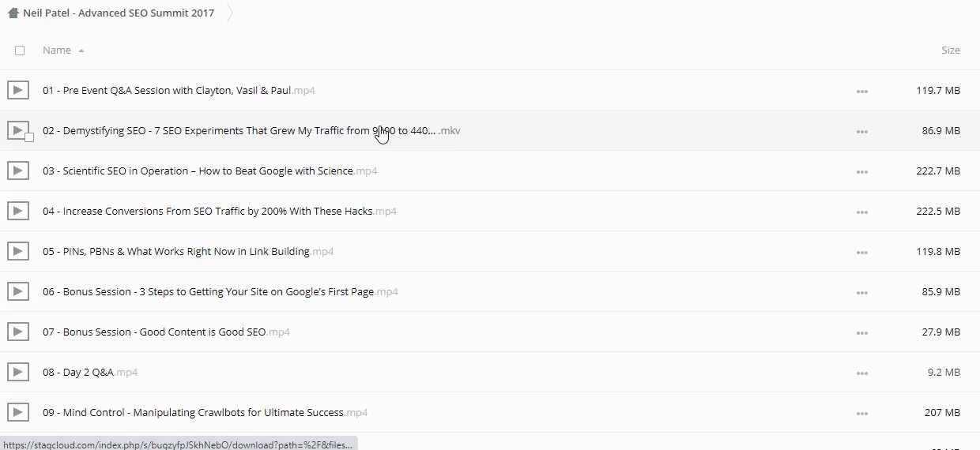
Task: Open more actions for 03 Scientific SEO
Action: [861, 171]
